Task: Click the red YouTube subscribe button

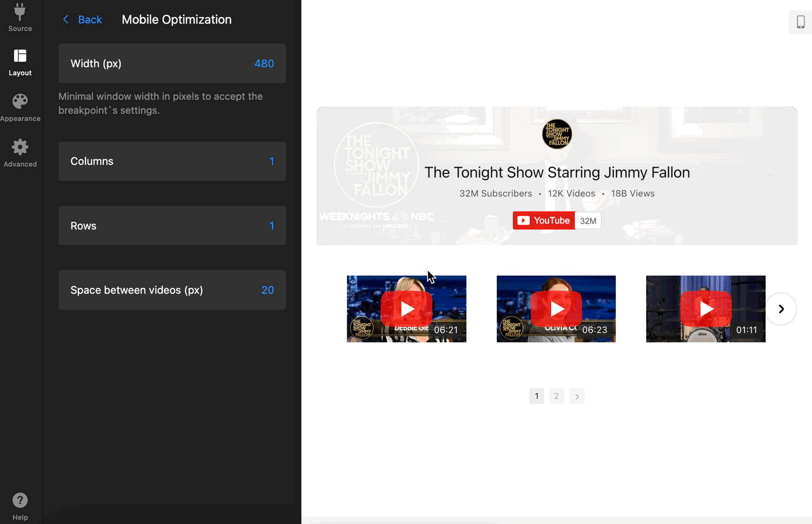Action: pos(543,221)
